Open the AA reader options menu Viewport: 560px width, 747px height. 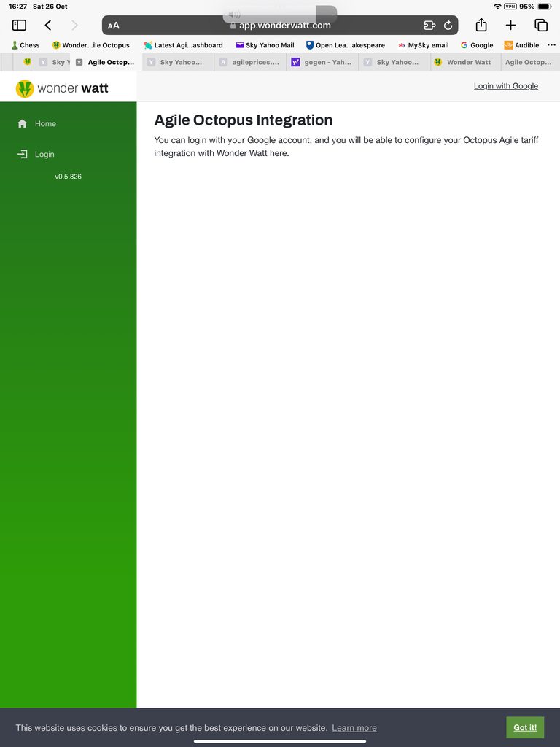(x=114, y=26)
